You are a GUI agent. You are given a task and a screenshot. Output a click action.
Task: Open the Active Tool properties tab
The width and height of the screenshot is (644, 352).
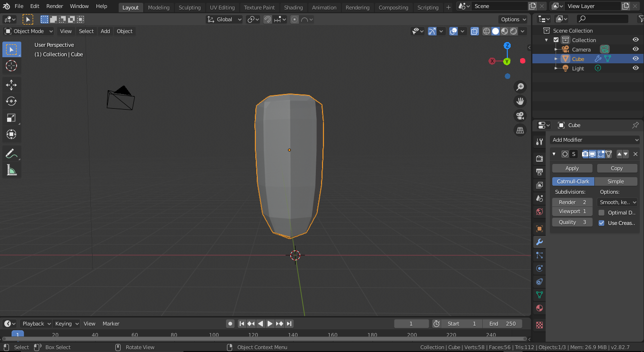coord(539,142)
